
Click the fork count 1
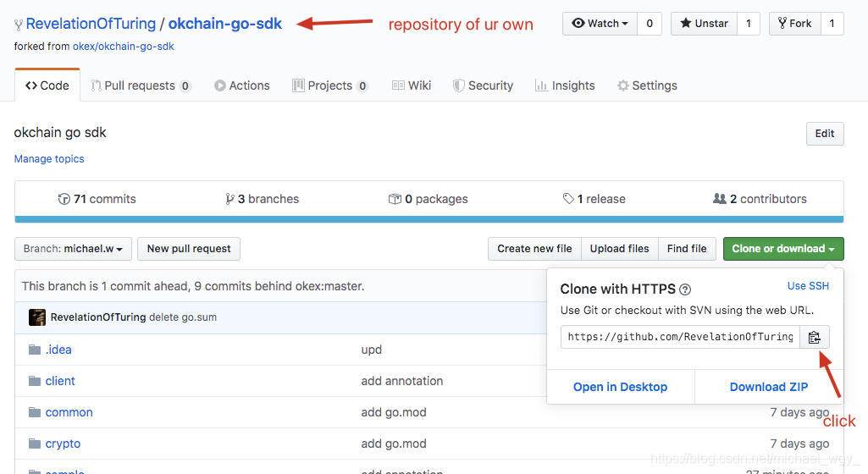point(832,23)
